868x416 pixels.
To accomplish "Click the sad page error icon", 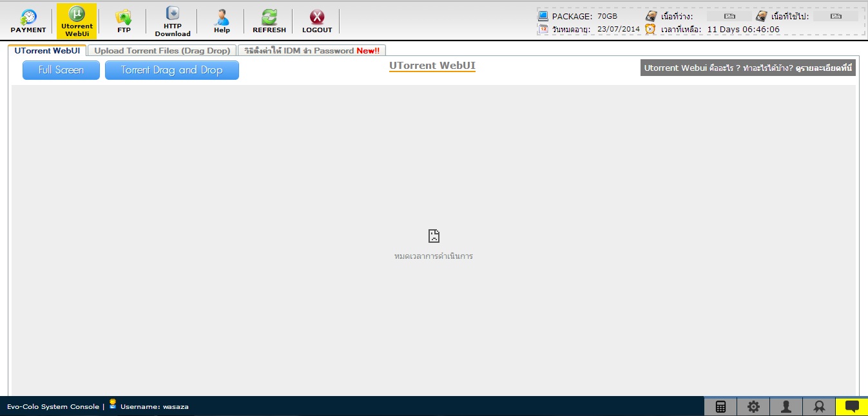I will pos(434,236).
